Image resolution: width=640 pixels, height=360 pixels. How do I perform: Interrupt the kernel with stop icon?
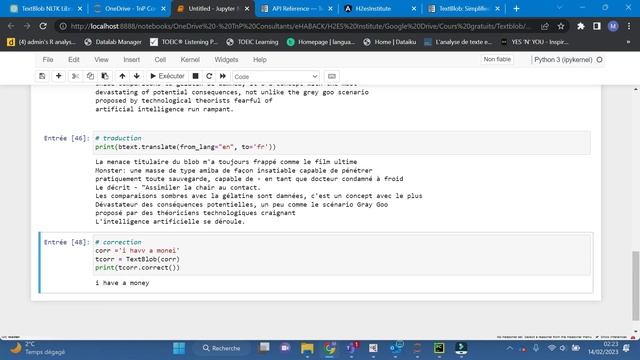coord(196,76)
